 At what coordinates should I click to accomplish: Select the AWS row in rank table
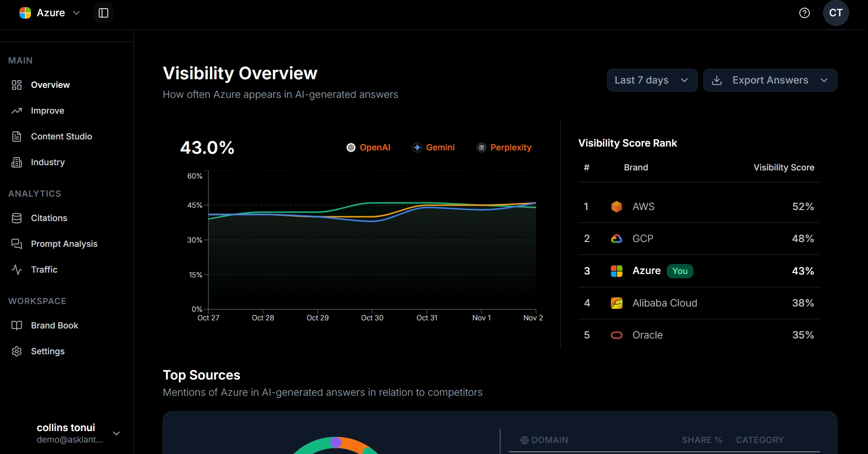tap(699, 207)
